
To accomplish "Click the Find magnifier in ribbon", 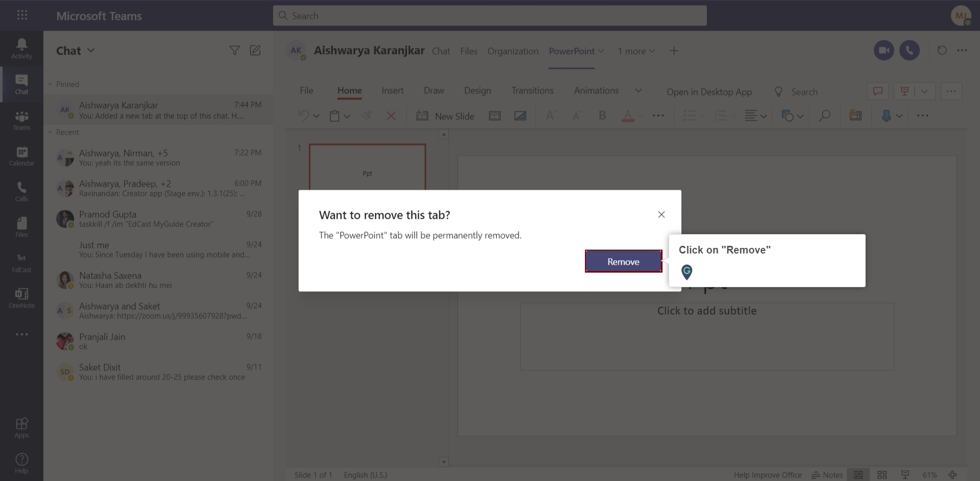I will pos(824,116).
